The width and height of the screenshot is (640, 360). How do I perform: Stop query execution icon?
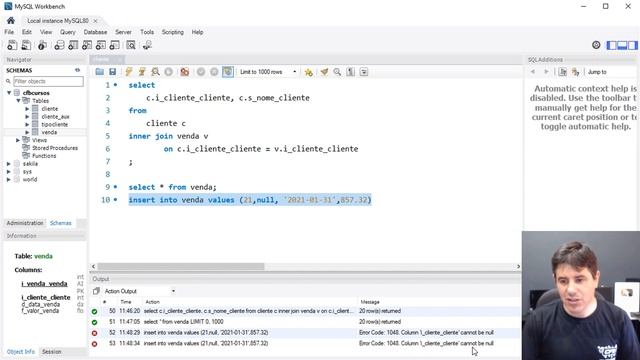(169, 72)
